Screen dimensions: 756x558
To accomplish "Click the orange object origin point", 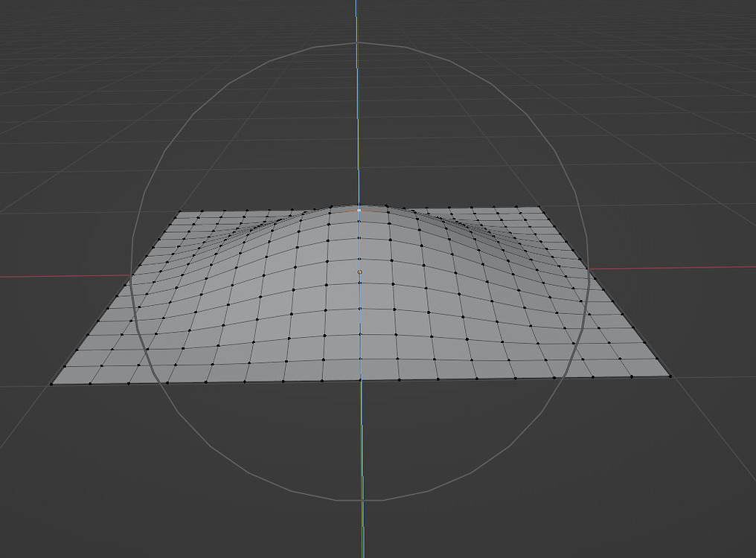I will click(360, 272).
